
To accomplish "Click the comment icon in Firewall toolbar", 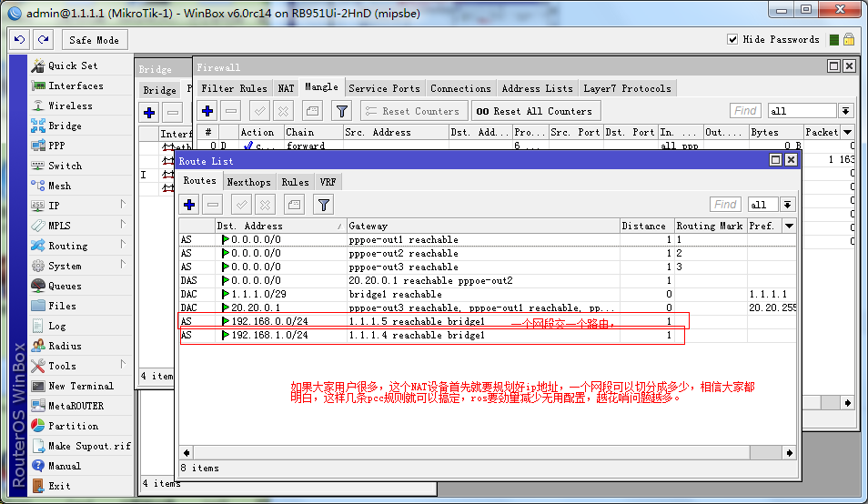I will click(312, 111).
